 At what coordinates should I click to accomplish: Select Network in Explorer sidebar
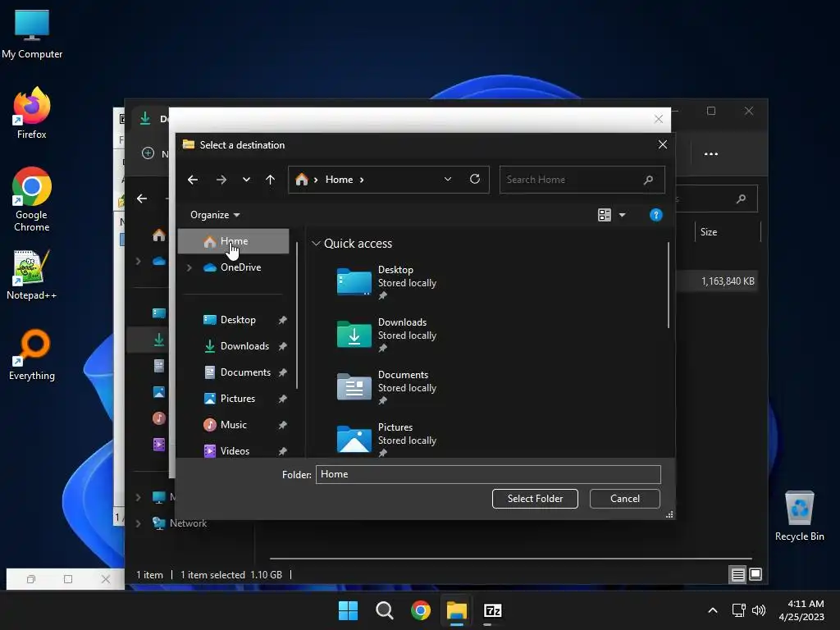tap(180, 523)
